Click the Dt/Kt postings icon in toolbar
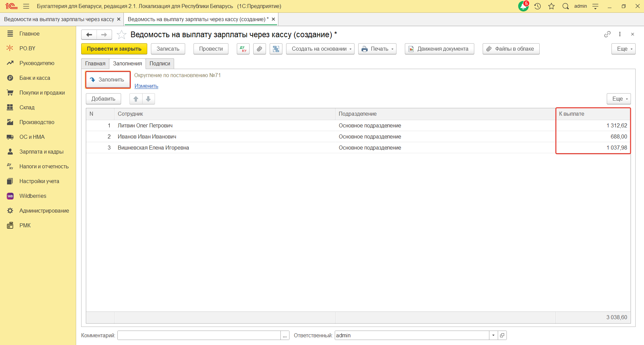Image resolution: width=644 pixels, height=345 pixels. (243, 49)
